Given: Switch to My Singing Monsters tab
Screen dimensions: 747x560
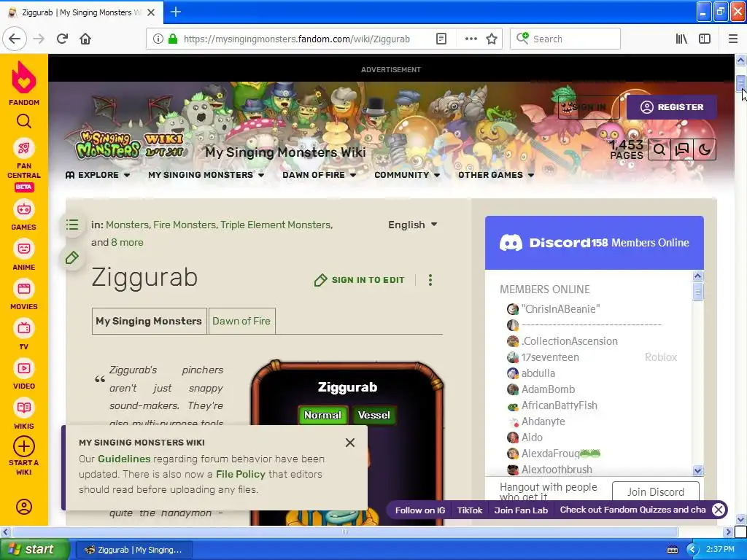Looking at the screenshot, I should [149, 321].
